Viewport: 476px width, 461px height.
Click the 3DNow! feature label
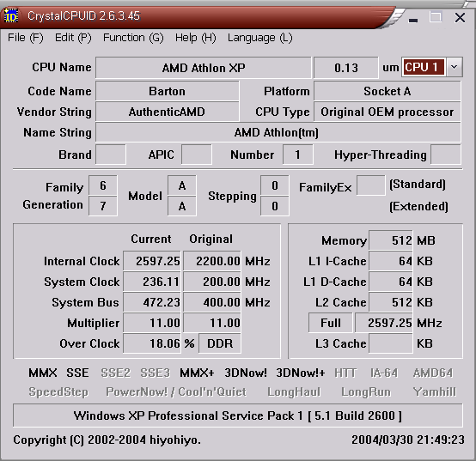(x=246, y=373)
